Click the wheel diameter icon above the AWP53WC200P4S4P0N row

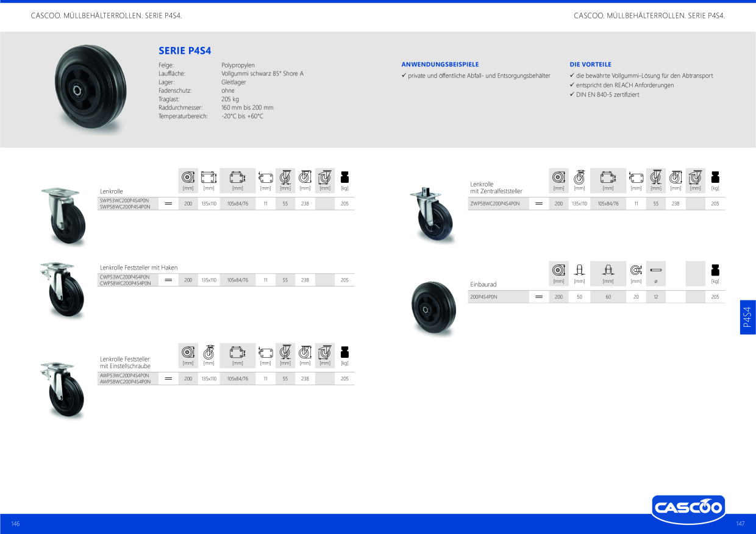188,352
